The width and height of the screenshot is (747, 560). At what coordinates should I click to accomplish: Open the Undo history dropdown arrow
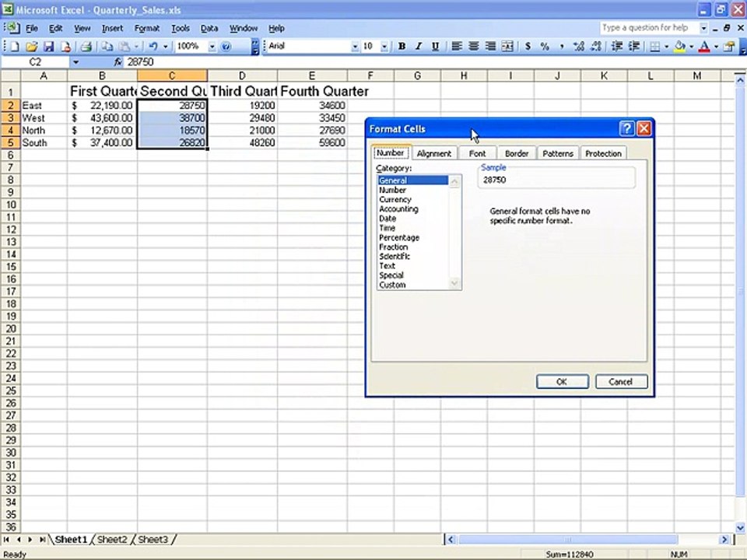pyautogui.click(x=165, y=46)
